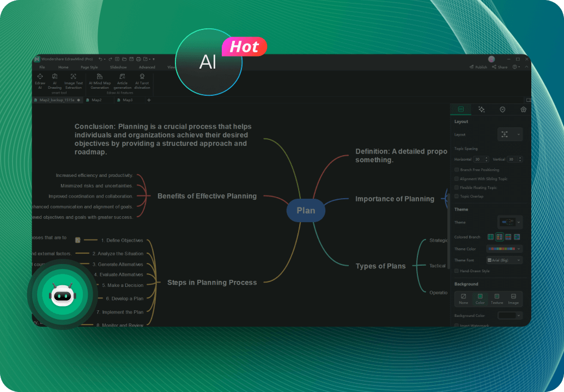Start AI Mind Map Generation

coord(100,81)
